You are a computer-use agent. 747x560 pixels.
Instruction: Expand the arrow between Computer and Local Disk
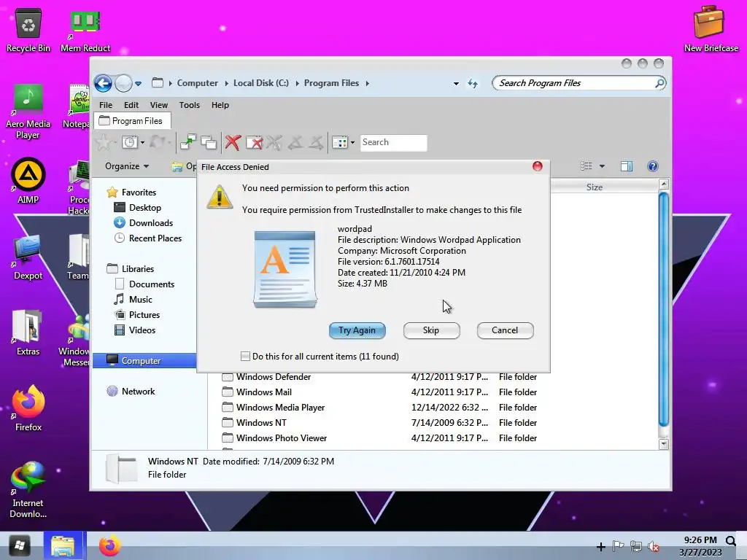point(226,83)
